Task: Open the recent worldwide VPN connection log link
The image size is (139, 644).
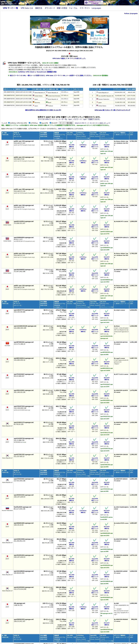Action: pyautogui.click(x=43, y=110)
